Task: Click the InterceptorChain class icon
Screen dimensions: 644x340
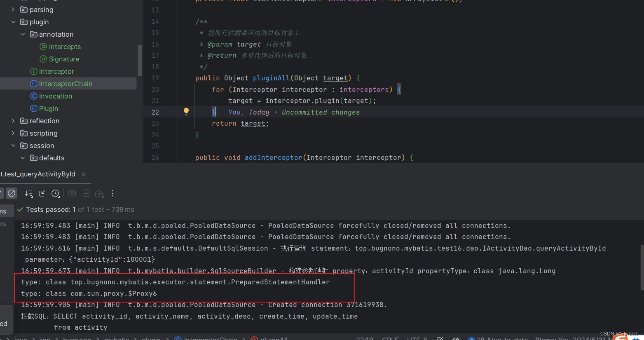Action: tap(34, 84)
